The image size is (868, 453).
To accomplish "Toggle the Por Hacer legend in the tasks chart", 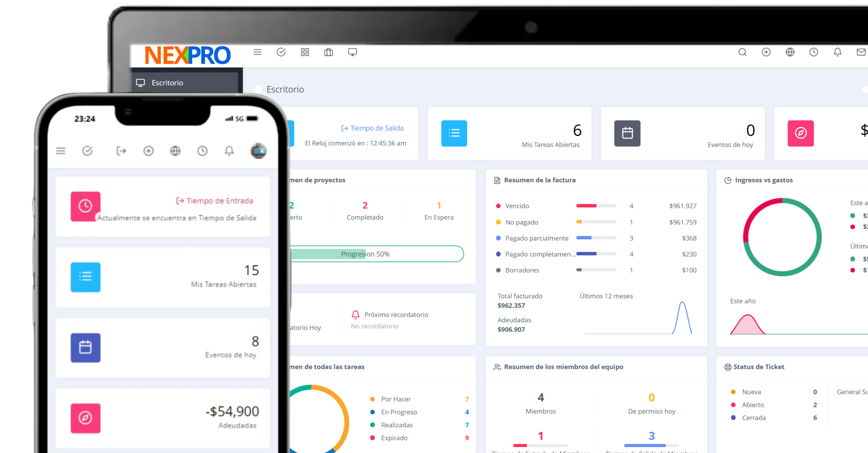I will point(395,399).
